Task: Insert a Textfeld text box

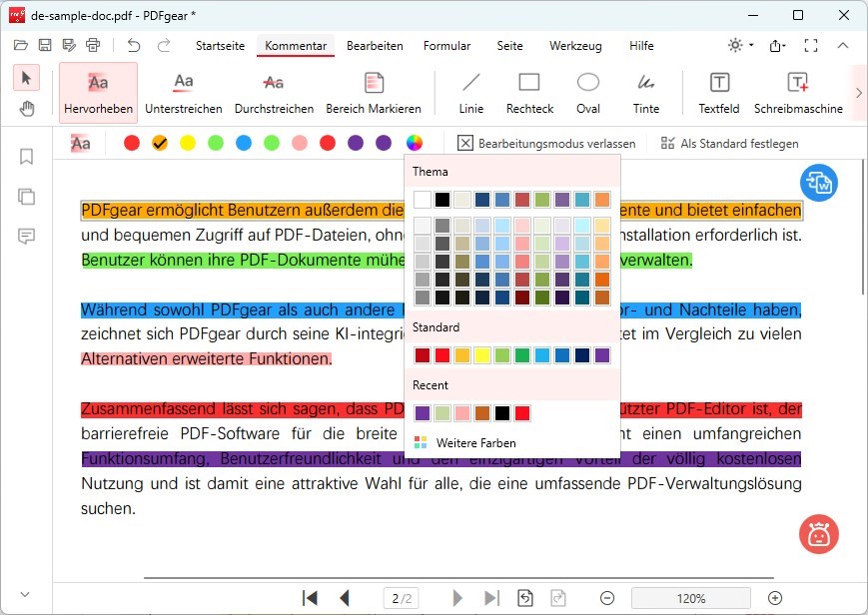Action: tap(718, 91)
